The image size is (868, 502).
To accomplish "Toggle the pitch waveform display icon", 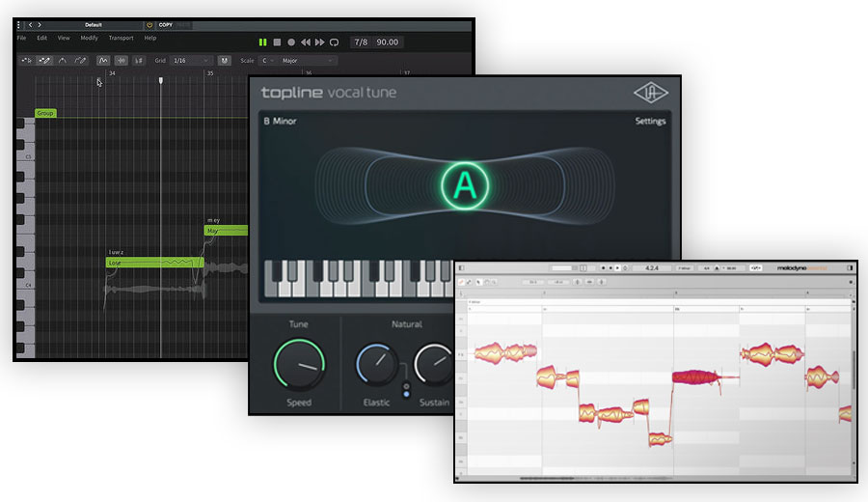I will pyautogui.click(x=103, y=61).
